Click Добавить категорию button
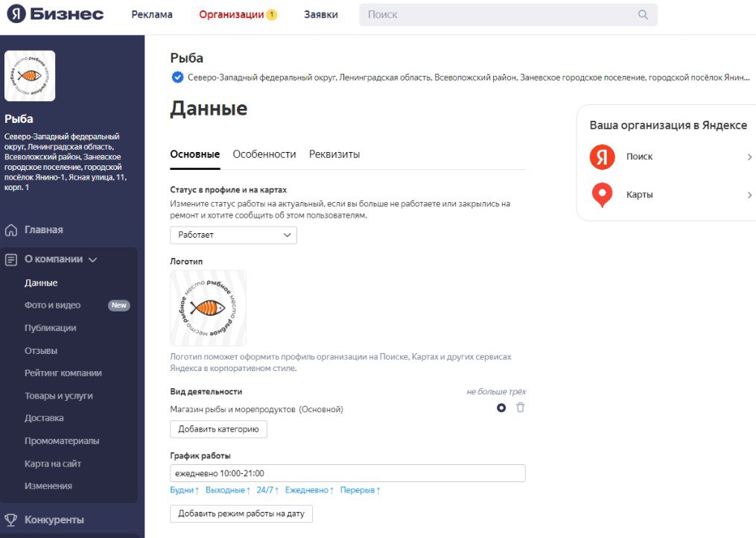This screenshot has width=756, height=538. pos(218,429)
